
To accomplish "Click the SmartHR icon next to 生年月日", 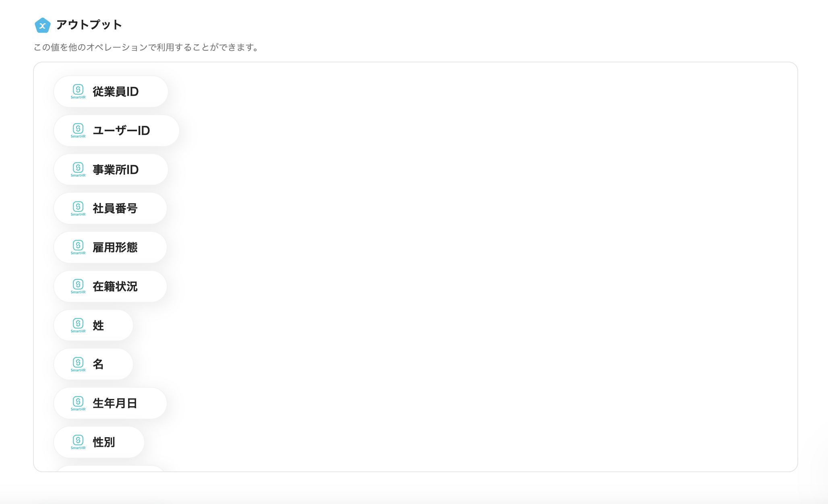I will tap(78, 403).
